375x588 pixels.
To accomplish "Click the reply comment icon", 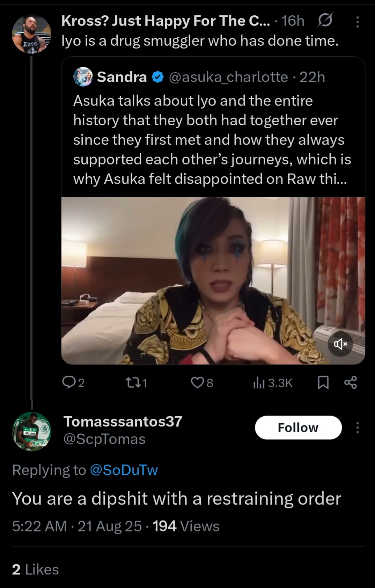I will (x=69, y=383).
